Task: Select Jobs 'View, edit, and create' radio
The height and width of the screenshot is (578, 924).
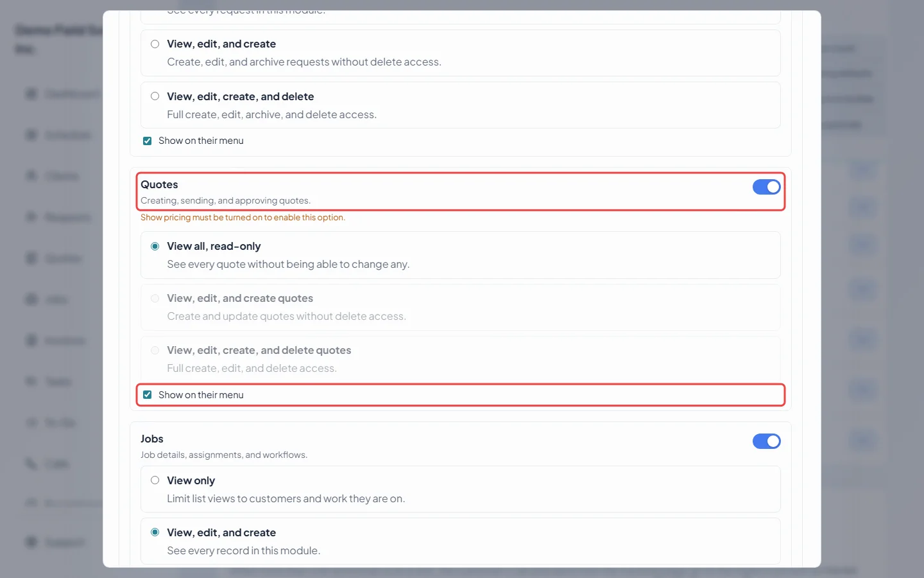Action: (155, 532)
